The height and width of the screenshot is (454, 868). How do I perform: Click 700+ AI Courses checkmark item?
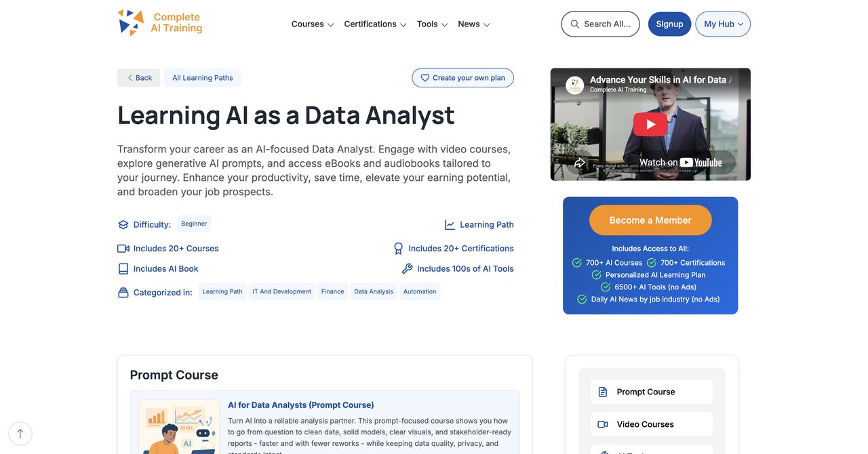coord(607,263)
